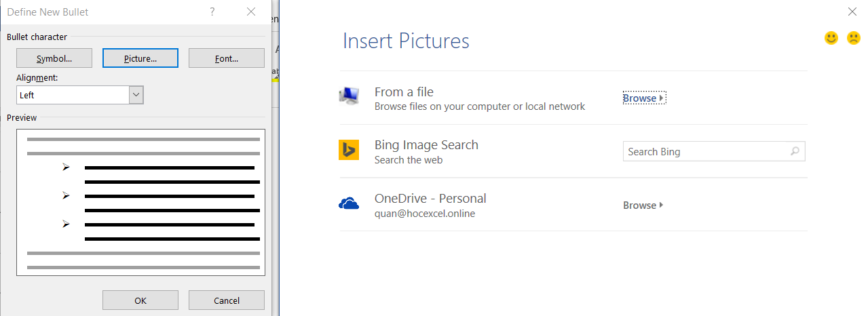Click the From a file computer icon
The image size is (868, 316).
tap(349, 96)
